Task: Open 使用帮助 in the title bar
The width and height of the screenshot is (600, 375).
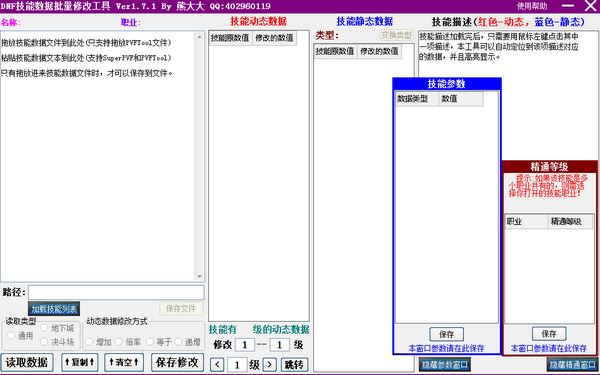Action: [x=532, y=6]
